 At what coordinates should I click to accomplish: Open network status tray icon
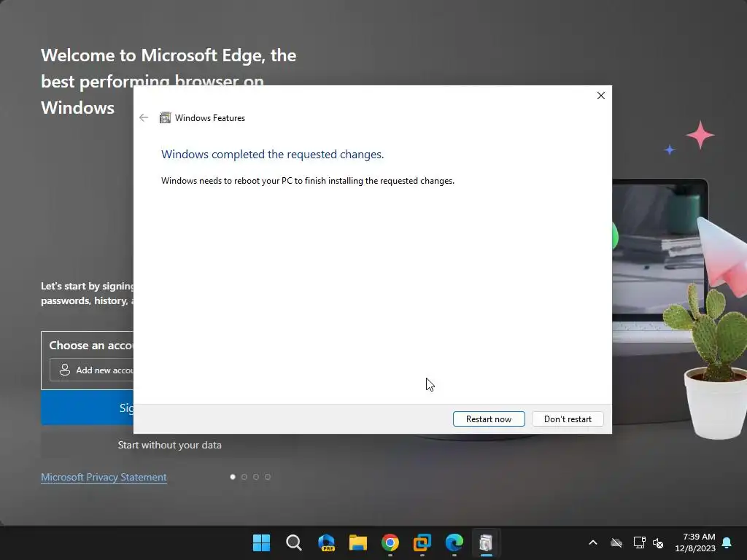coord(639,542)
